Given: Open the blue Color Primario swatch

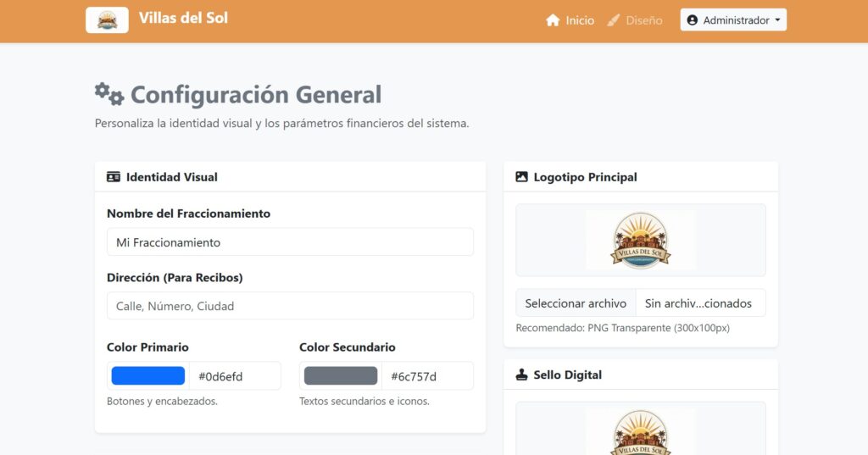Looking at the screenshot, I should point(148,375).
